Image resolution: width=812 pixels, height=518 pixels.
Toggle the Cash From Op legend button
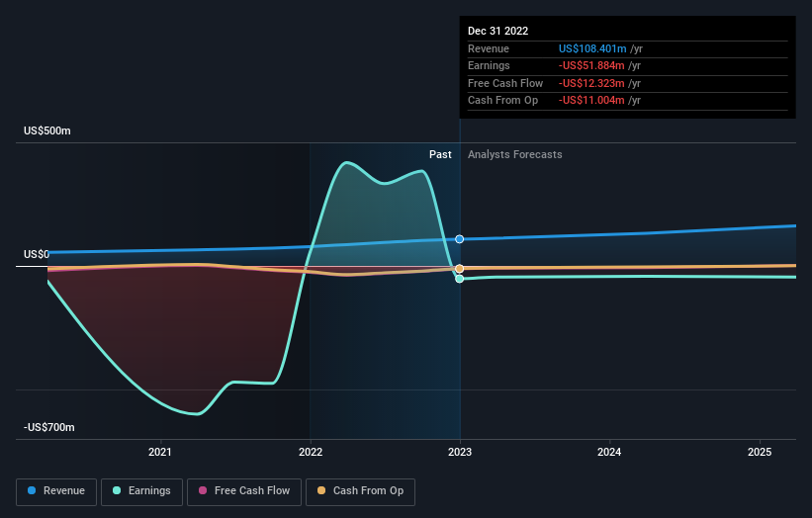(x=360, y=491)
